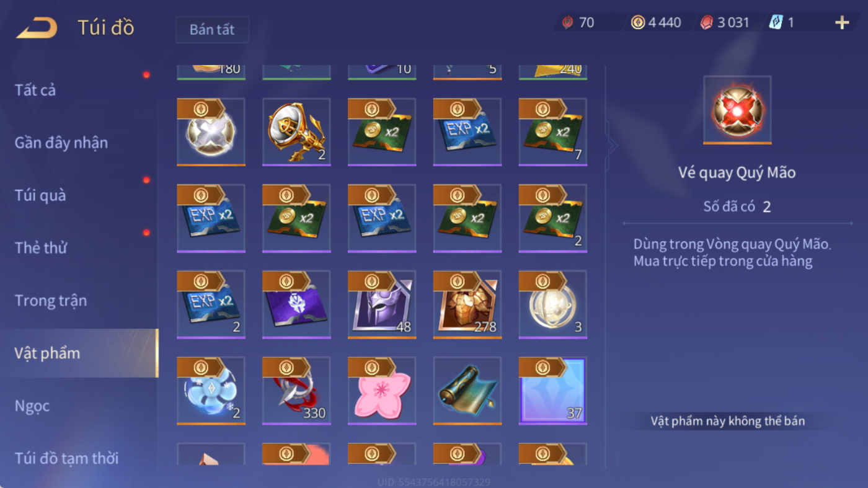Select the red ring item with count 330

[296, 390]
